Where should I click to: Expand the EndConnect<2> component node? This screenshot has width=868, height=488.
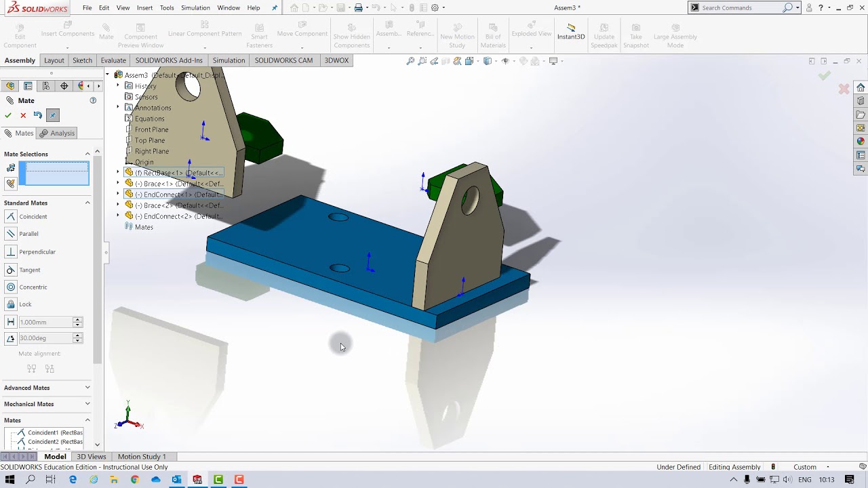tap(118, 216)
